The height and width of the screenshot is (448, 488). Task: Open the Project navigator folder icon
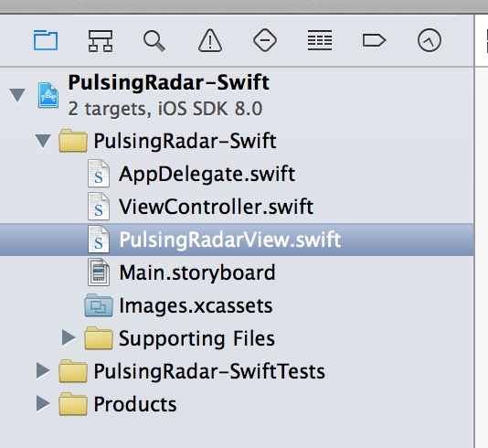click(x=46, y=40)
